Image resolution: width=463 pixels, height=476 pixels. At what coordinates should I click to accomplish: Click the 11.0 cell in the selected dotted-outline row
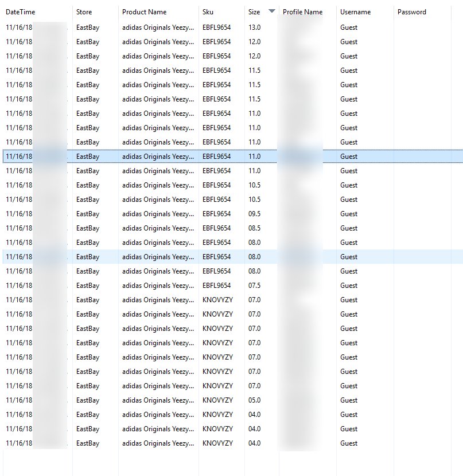point(254,157)
